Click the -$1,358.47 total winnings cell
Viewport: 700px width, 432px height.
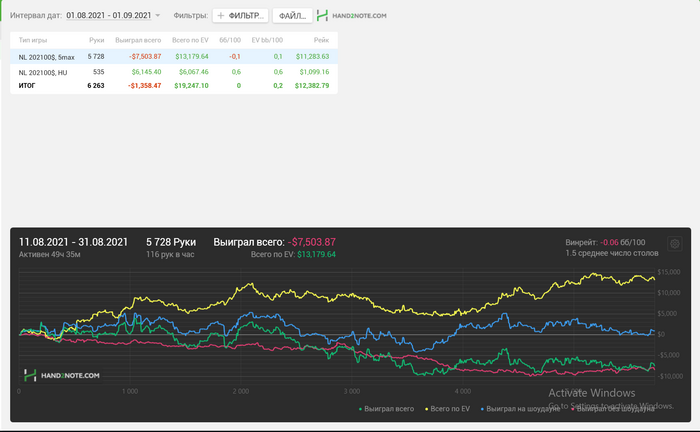145,86
